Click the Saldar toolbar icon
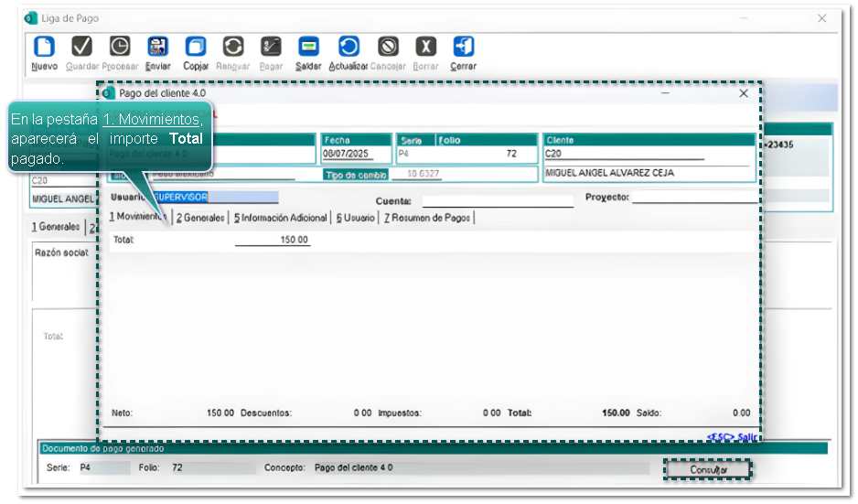 coord(308,48)
